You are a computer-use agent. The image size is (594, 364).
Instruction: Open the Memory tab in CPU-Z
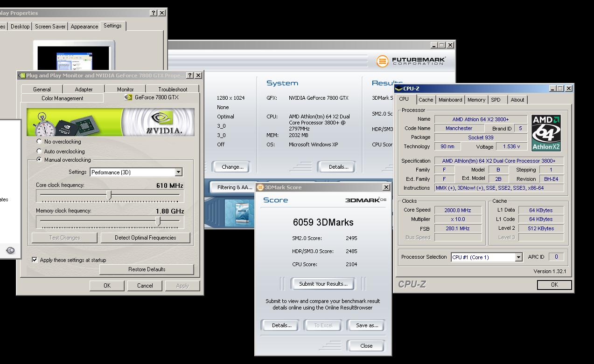point(476,100)
